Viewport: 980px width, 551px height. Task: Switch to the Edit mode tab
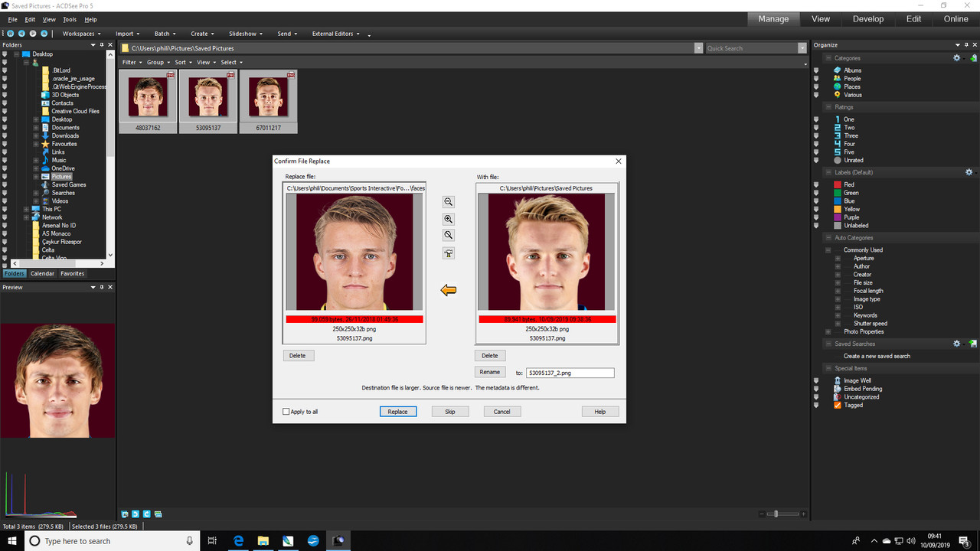[x=913, y=19]
